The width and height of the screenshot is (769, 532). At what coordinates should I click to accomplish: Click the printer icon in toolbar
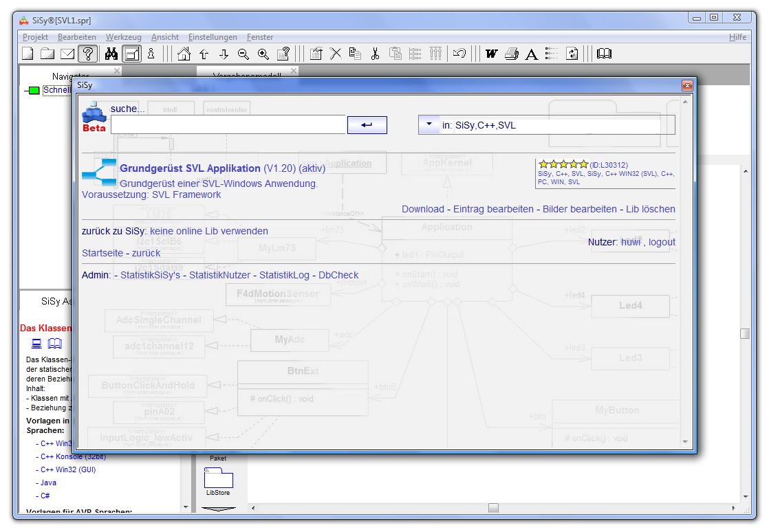pyautogui.click(x=511, y=54)
